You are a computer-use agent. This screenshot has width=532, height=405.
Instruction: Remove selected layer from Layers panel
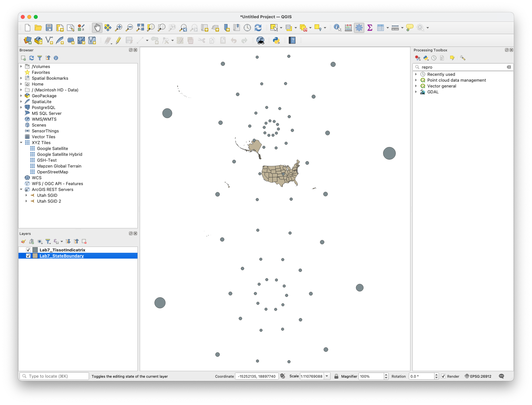click(x=84, y=241)
